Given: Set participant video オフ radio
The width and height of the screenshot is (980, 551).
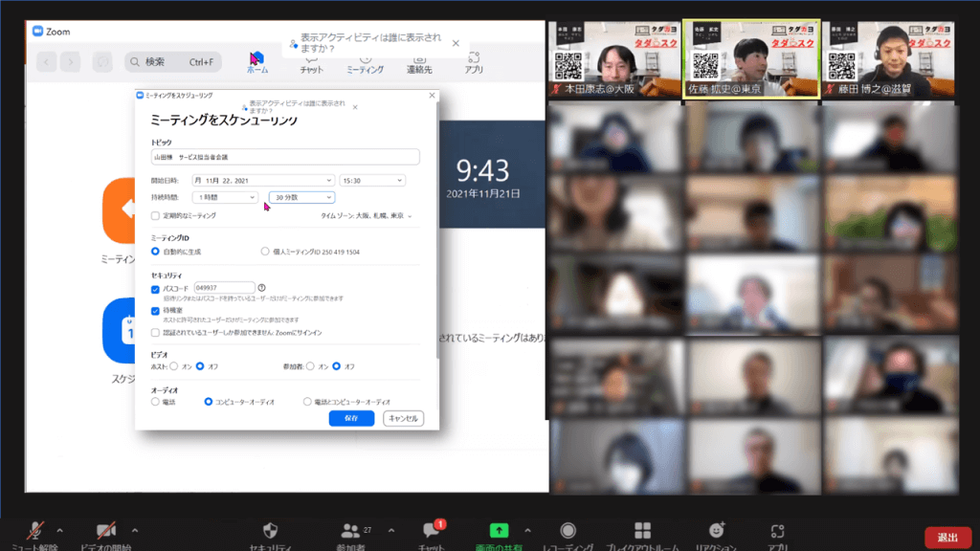Looking at the screenshot, I should [336, 366].
